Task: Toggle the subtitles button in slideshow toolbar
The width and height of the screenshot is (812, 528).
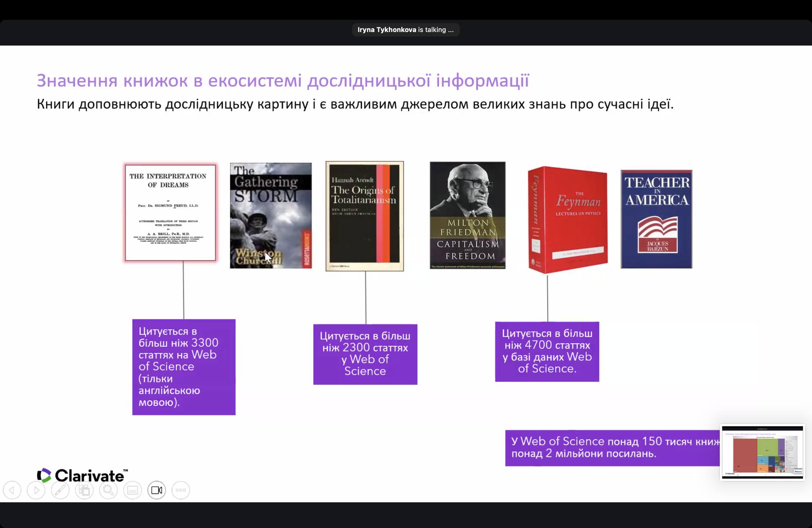Action: [132, 490]
